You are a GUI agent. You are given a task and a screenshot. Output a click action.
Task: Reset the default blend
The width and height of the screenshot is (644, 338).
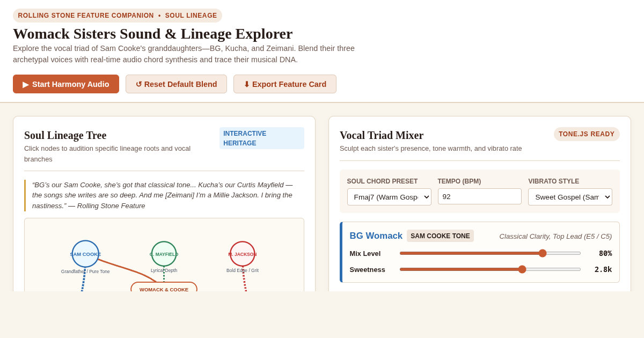176,84
